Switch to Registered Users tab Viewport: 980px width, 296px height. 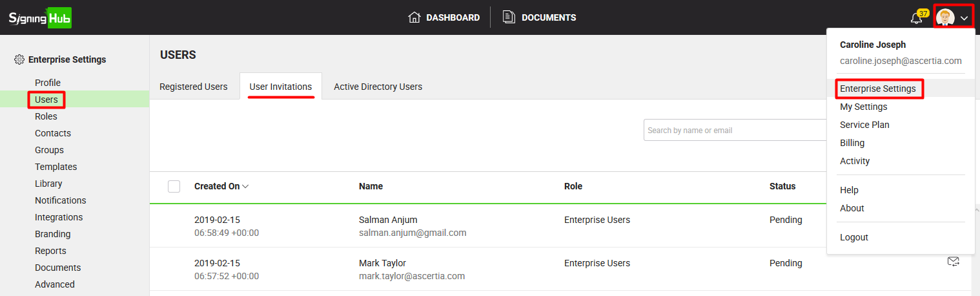[194, 87]
